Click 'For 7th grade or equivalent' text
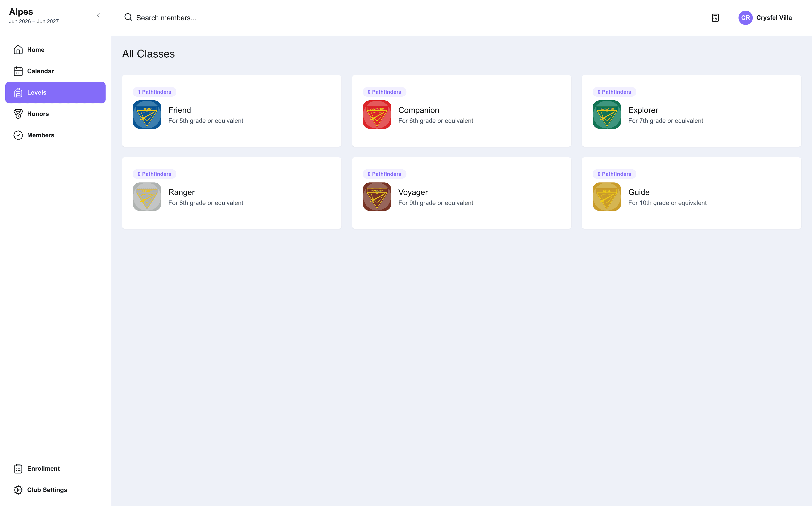This screenshot has width=812, height=506. [665, 121]
